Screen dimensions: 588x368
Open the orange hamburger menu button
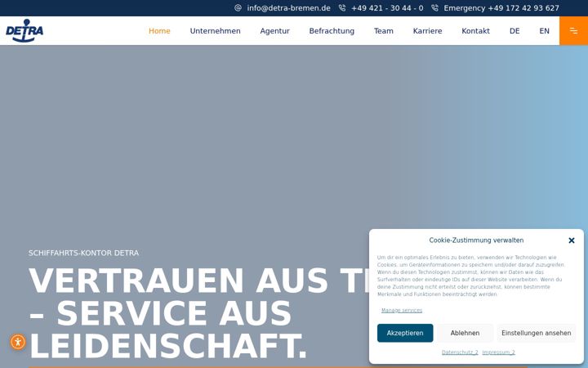click(x=573, y=31)
